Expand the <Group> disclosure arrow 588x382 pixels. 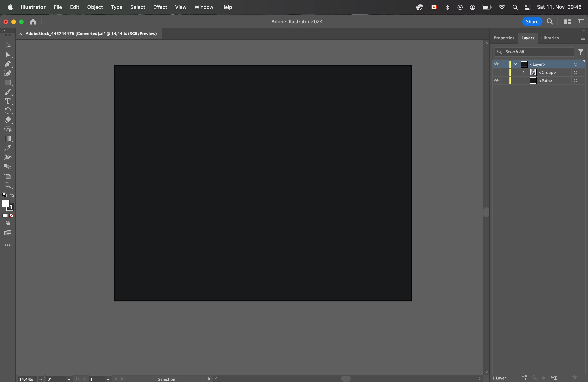(523, 72)
